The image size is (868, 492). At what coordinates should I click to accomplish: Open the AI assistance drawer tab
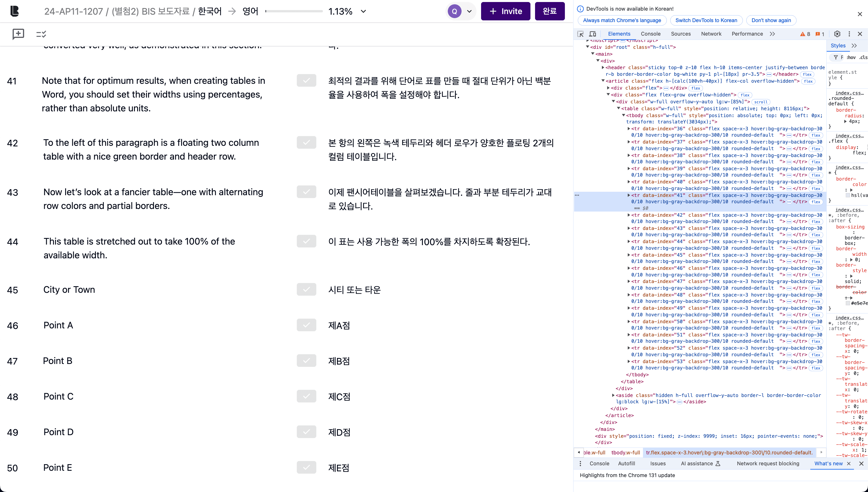coord(700,464)
